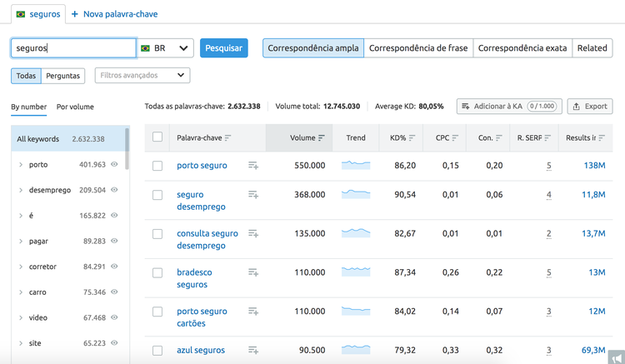
Task: Sort by Results column icon
Action: pos(602,137)
